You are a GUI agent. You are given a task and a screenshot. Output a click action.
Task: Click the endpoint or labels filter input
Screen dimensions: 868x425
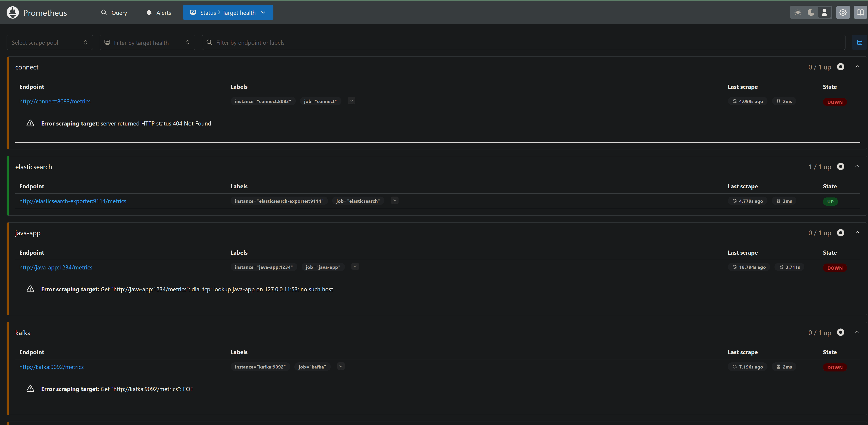pyautogui.click(x=337, y=42)
